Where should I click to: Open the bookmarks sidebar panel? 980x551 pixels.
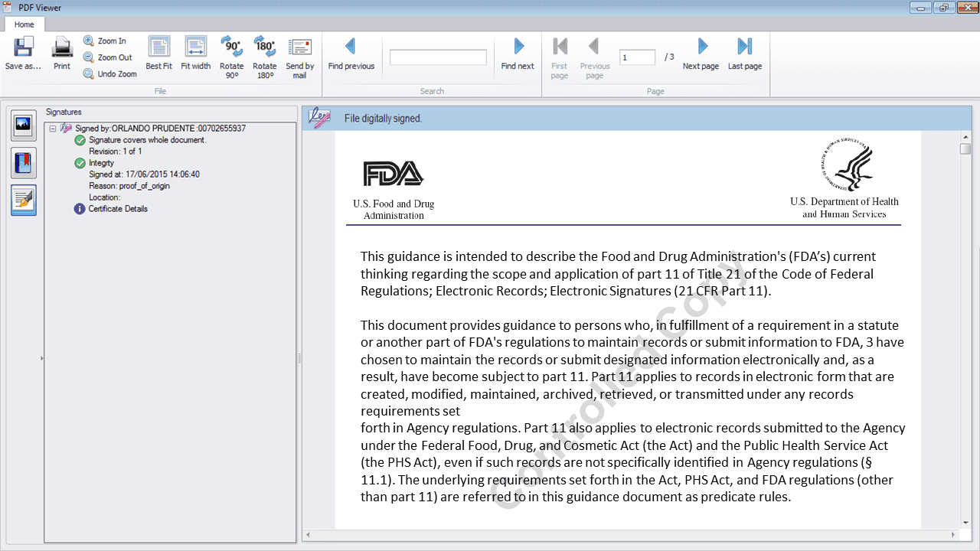tap(24, 162)
